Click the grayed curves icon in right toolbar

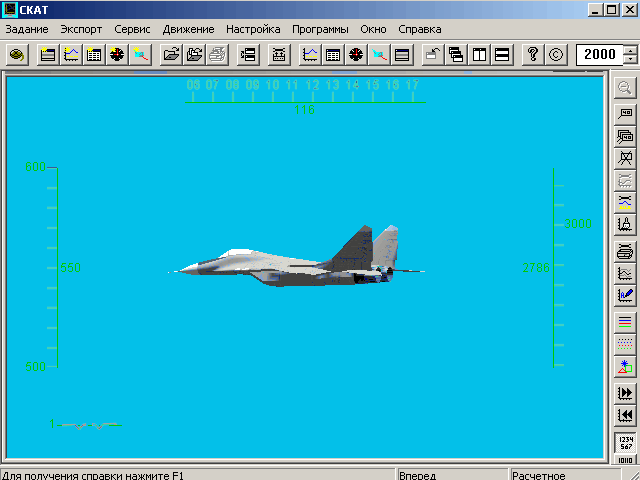click(x=625, y=180)
